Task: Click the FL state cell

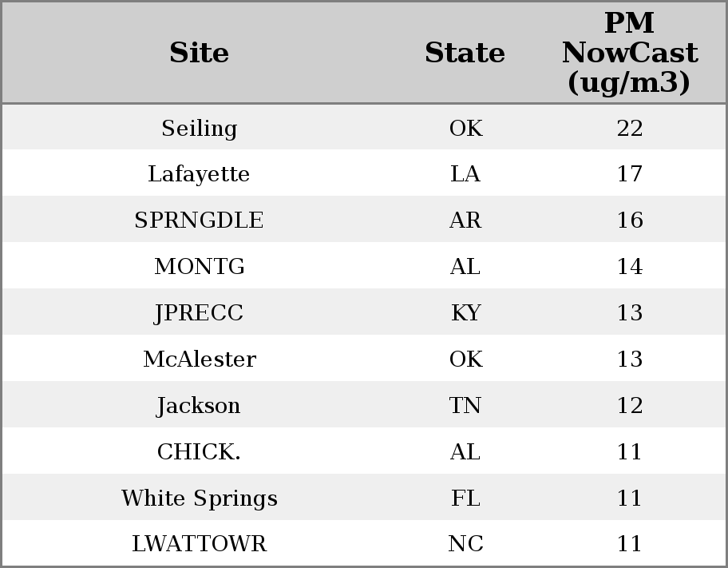Action: [x=465, y=498]
